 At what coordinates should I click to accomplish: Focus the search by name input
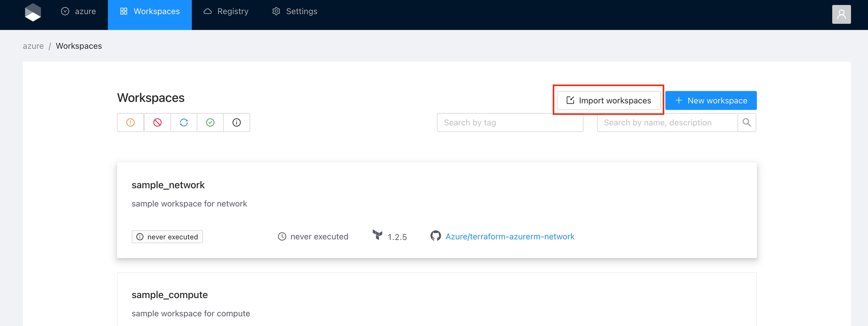click(667, 123)
